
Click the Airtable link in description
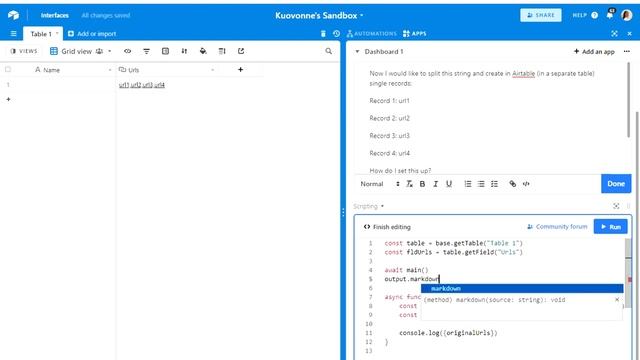click(523, 73)
